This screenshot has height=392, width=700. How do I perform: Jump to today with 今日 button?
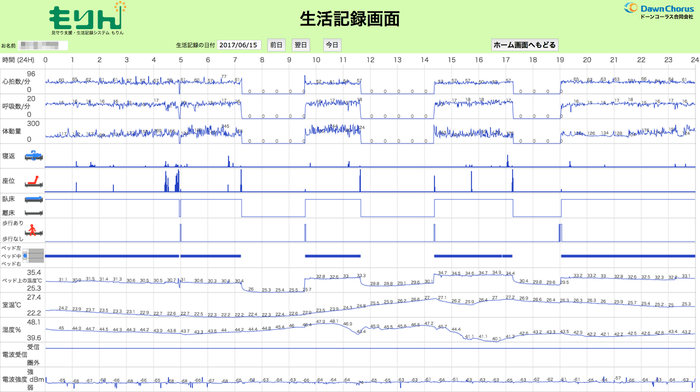tap(332, 45)
